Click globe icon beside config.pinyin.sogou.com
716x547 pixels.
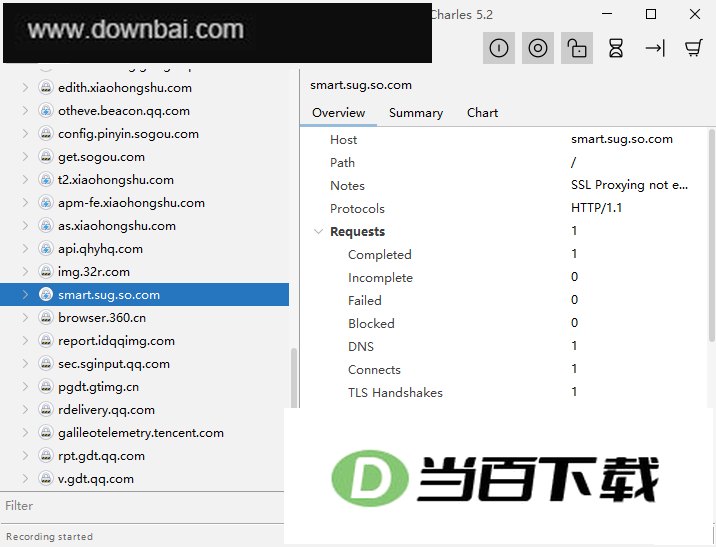pos(46,134)
